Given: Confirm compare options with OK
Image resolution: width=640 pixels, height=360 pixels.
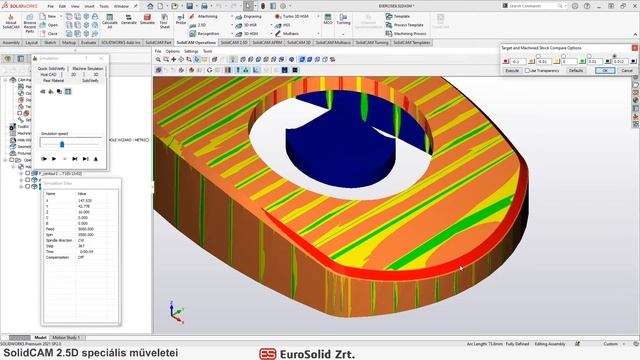Looking at the screenshot, I should point(604,71).
